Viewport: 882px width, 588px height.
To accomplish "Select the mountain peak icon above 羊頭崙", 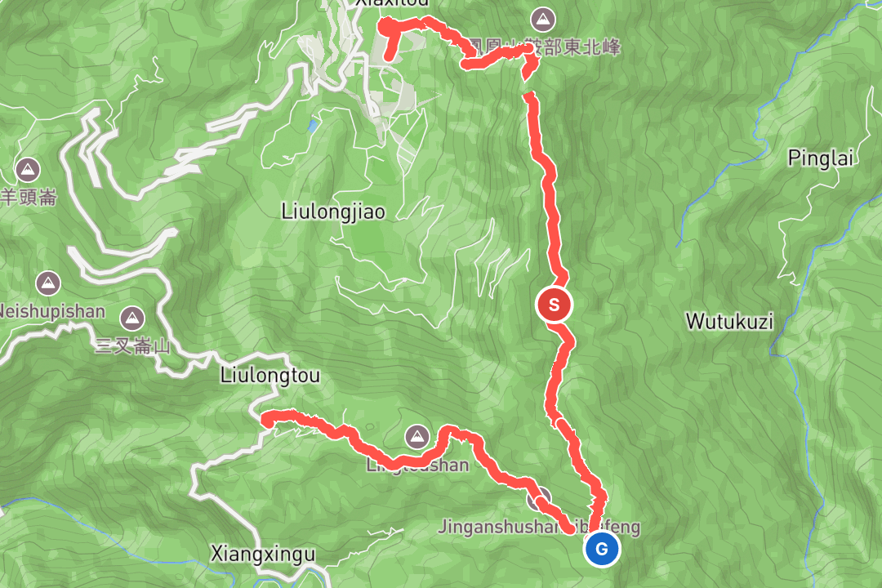I will click(28, 169).
